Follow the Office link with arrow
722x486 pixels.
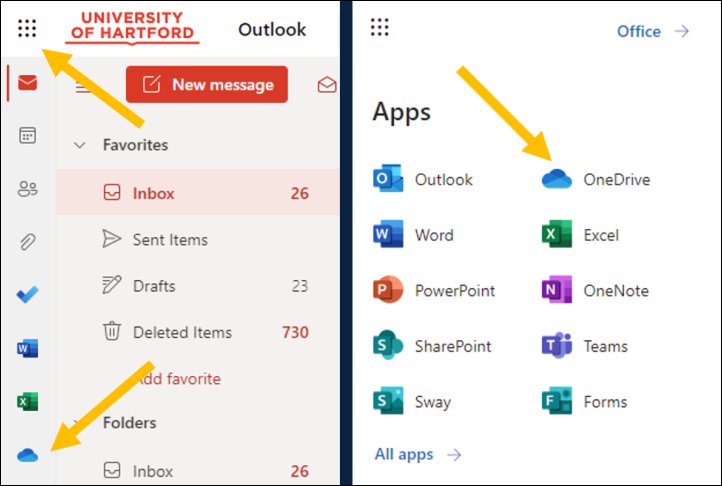653,31
